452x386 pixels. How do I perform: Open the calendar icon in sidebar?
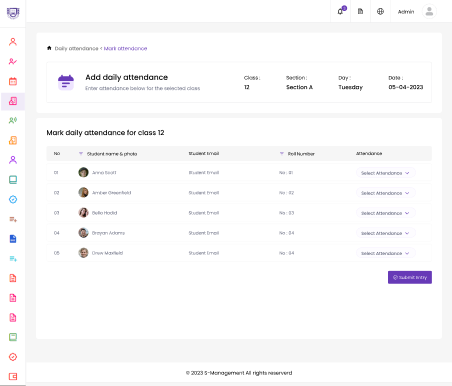pos(13,81)
